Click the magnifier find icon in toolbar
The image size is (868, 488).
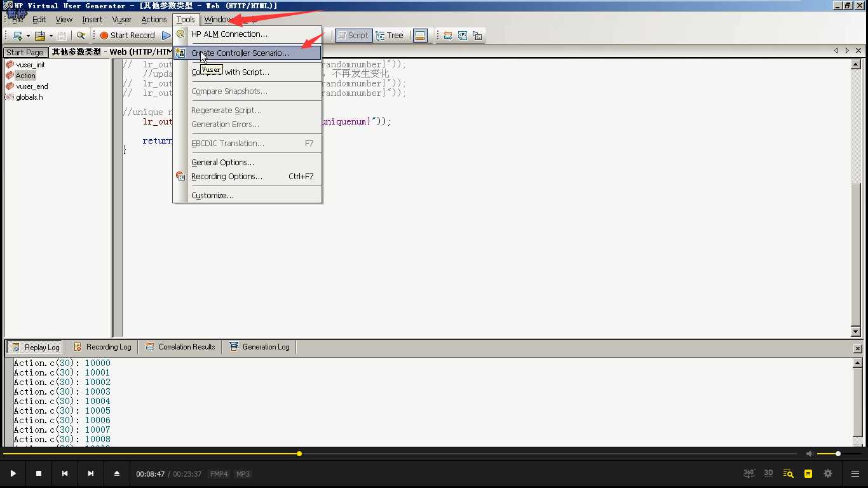tap(81, 36)
